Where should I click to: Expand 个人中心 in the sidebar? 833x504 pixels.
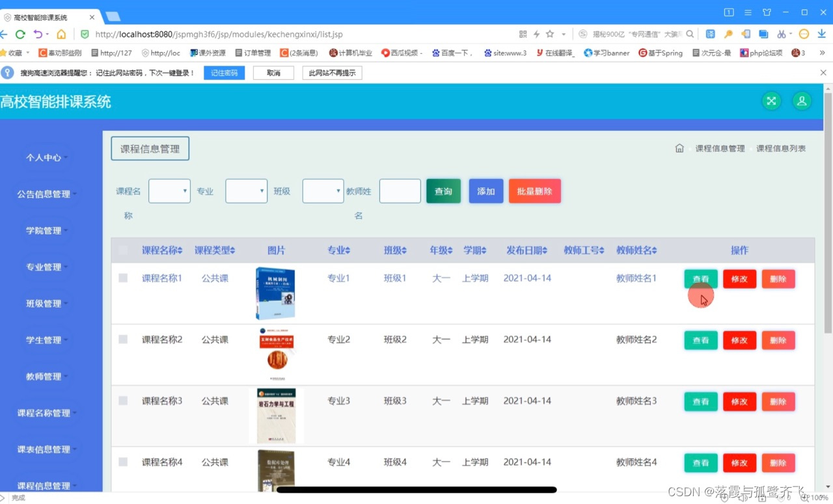click(x=47, y=157)
